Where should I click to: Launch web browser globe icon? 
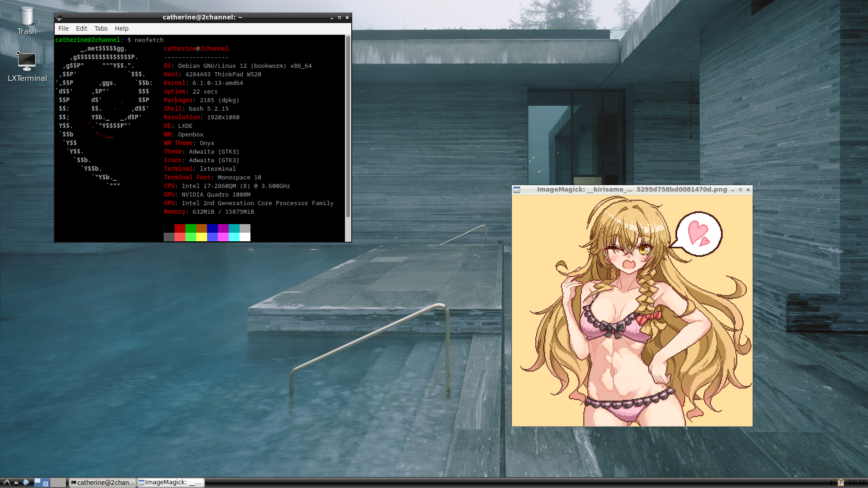[x=26, y=483]
